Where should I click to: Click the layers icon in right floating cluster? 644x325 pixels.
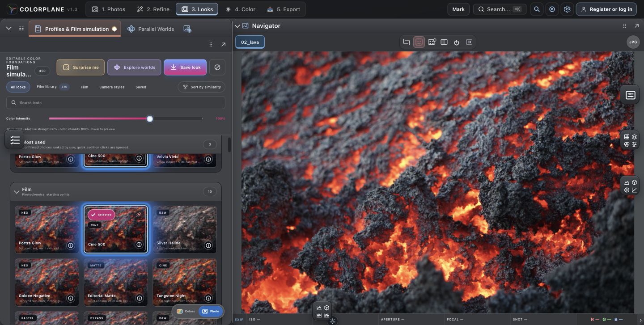pyautogui.click(x=634, y=137)
